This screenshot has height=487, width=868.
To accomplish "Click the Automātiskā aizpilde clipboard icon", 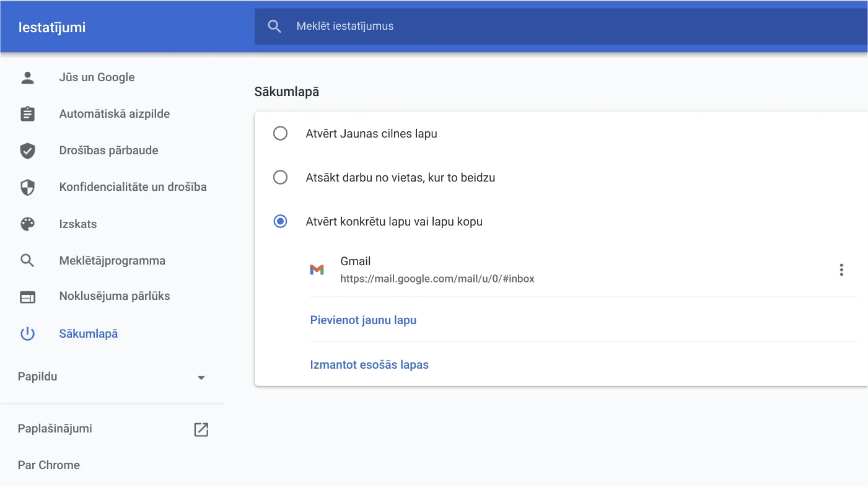I will (x=27, y=113).
